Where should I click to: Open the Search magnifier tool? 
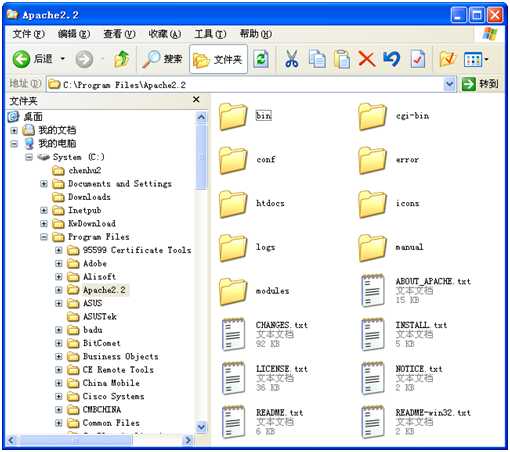(x=162, y=59)
